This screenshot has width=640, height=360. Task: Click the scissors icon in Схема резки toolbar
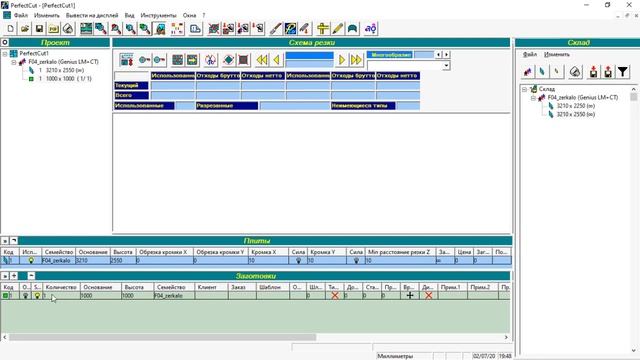pos(210,60)
